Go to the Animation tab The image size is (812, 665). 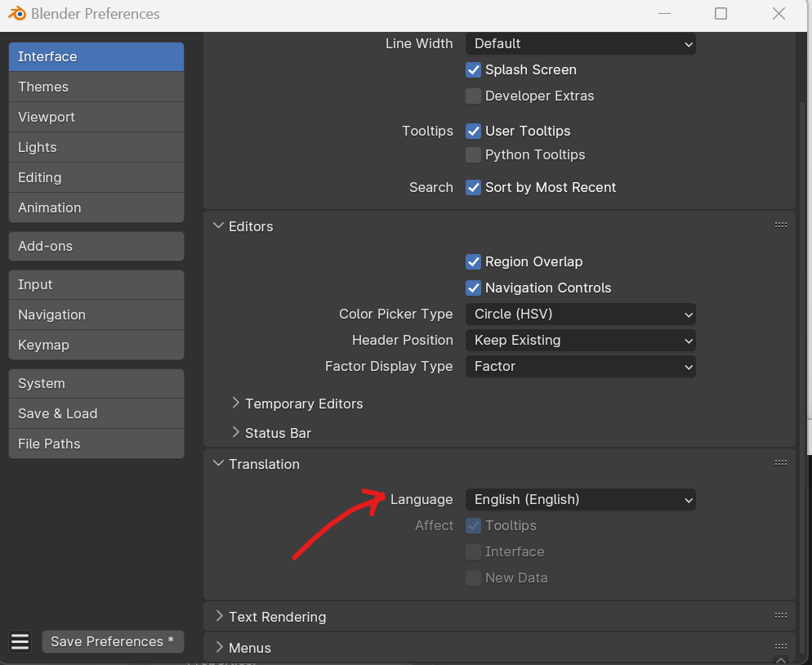[96, 208]
